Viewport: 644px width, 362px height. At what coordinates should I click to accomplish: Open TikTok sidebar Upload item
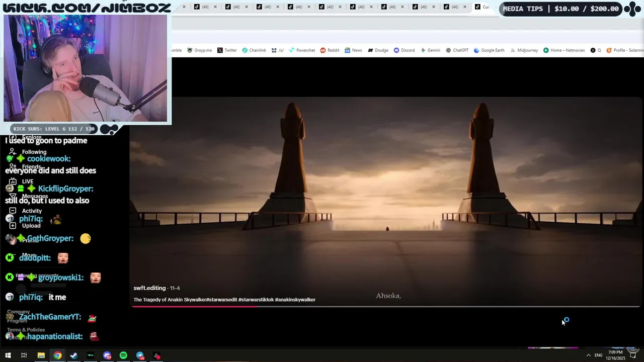click(x=25, y=226)
